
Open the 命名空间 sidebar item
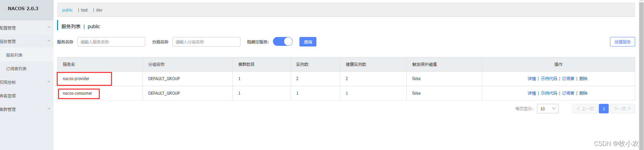pos(8,96)
